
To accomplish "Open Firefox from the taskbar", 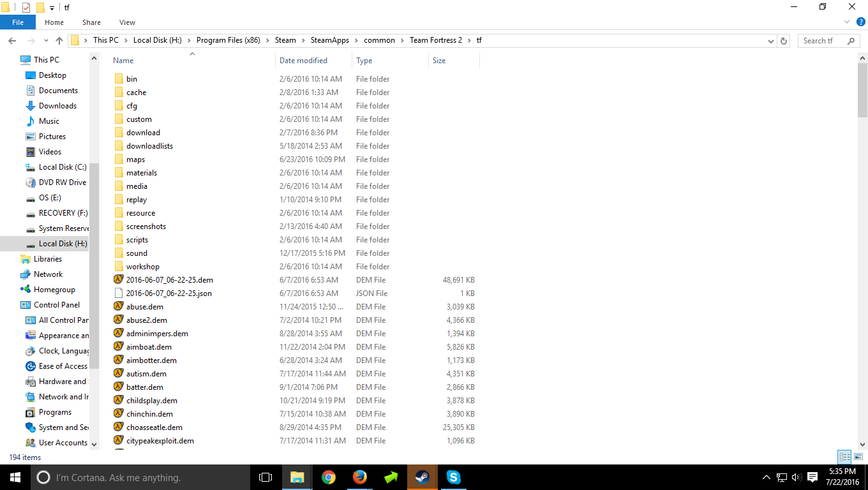I will (x=360, y=477).
